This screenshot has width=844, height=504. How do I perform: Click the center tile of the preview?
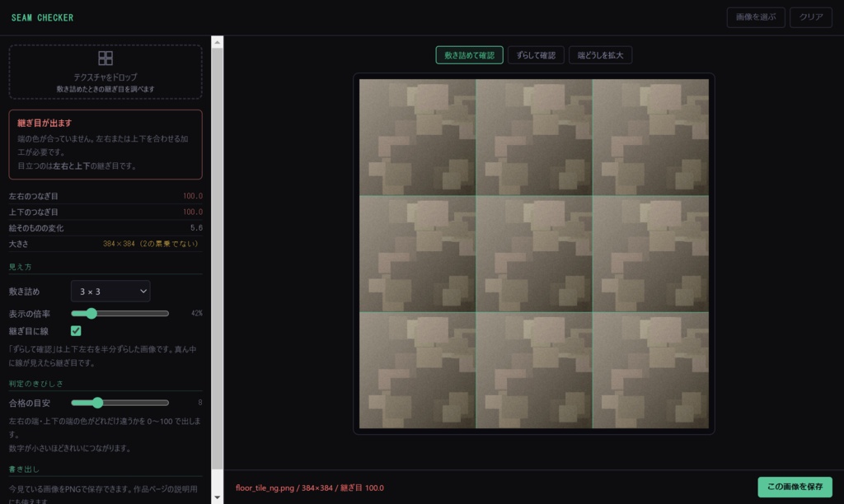534,254
